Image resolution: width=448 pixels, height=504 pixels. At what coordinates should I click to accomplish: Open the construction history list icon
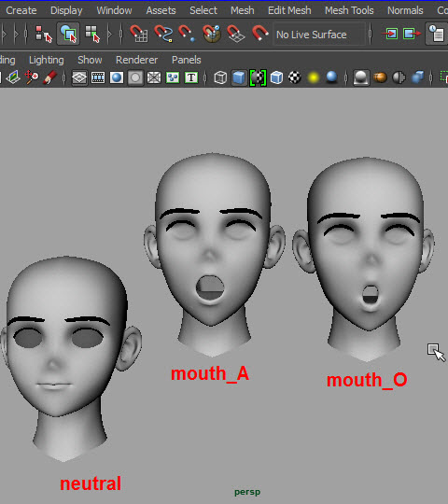[x=437, y=34]
